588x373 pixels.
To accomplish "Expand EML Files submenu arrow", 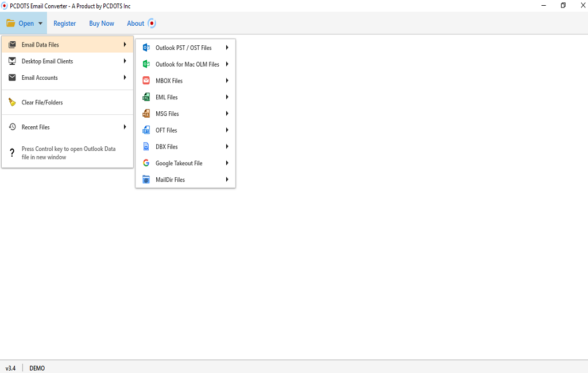I will (227, 97).
